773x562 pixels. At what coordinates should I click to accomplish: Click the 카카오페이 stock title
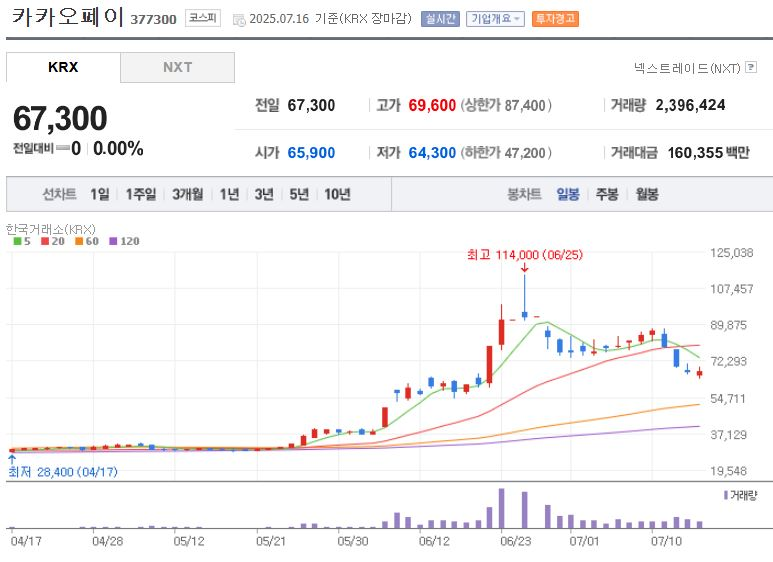click(x=67, y=16)
